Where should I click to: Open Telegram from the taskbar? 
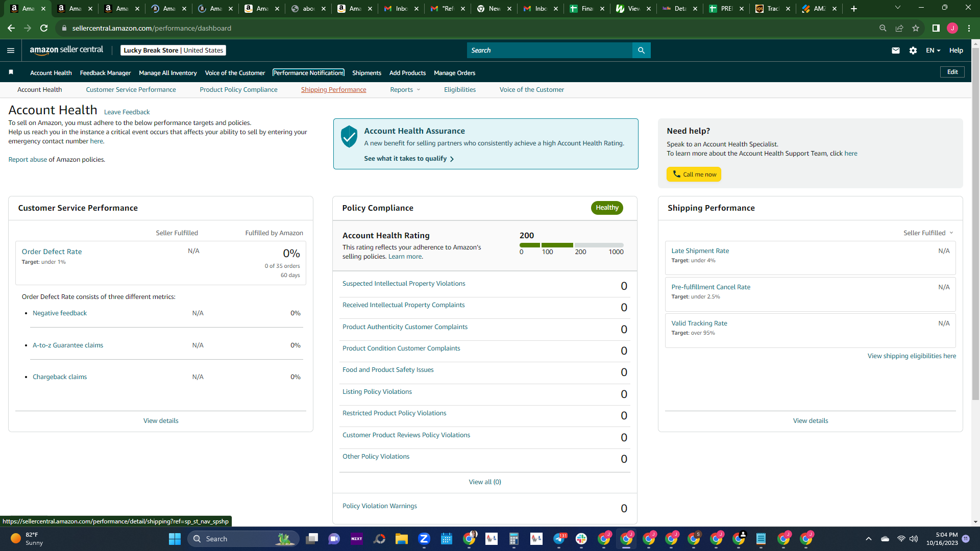pyautogui.click(x=559, y=539)
